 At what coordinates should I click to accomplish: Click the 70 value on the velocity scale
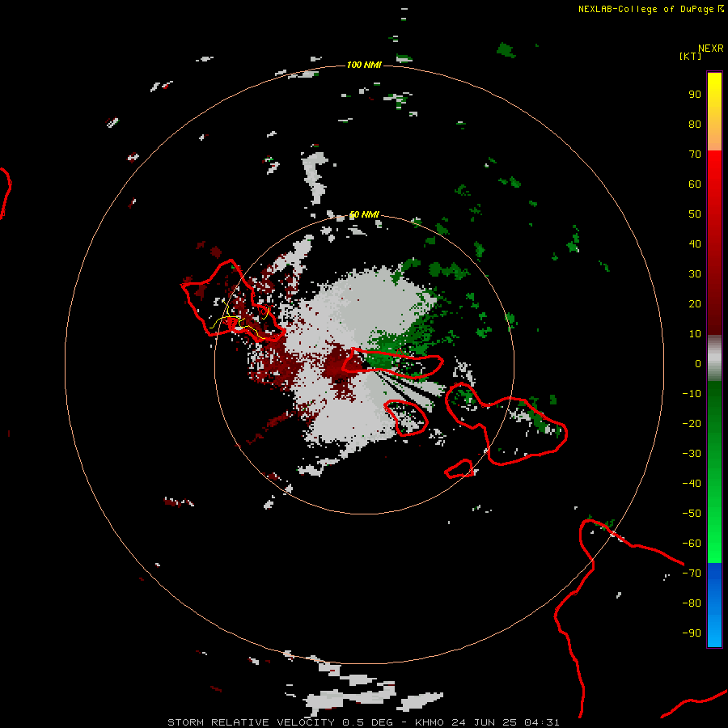[695, 154]
